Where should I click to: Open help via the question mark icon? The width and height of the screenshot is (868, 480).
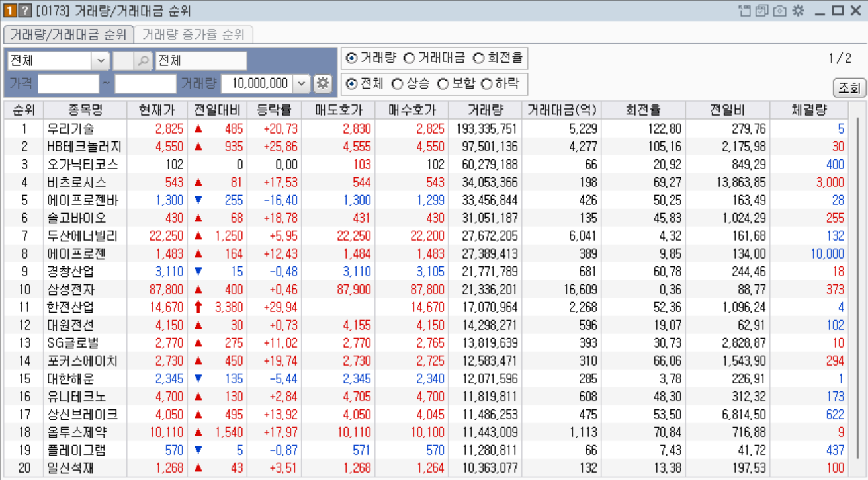[24, 11]
